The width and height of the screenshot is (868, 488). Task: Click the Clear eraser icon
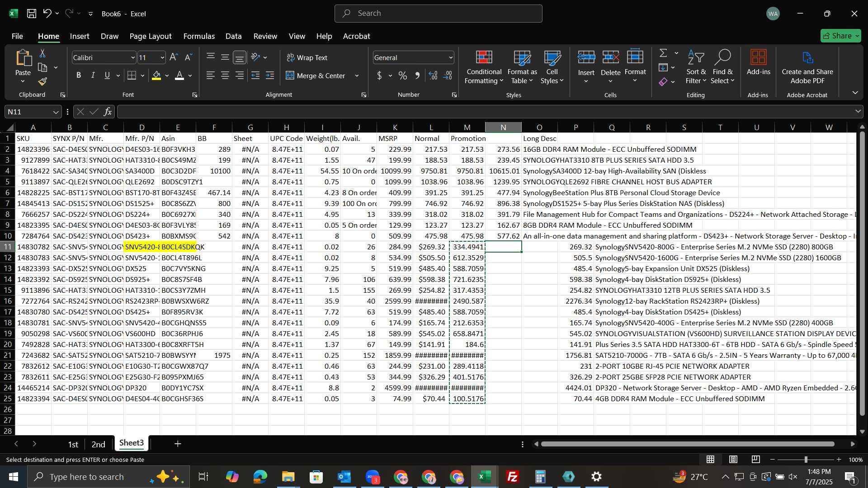(663, 82)
